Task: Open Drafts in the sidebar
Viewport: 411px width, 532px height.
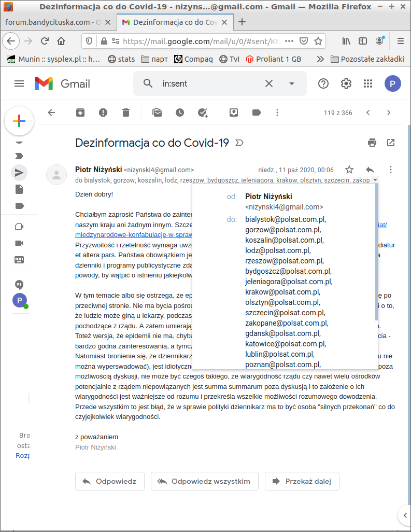Action: click(19, 189)
